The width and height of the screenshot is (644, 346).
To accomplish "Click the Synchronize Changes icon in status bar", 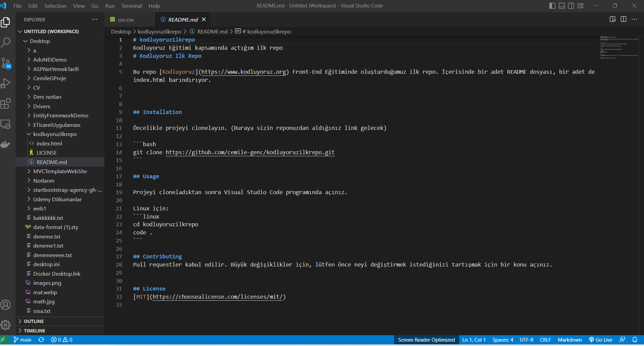I will (x=41, y=340).
